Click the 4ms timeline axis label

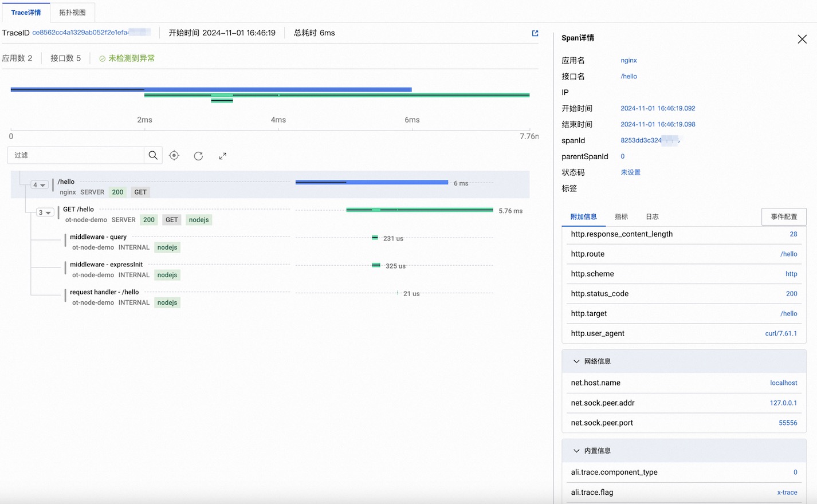coord(278,120)
